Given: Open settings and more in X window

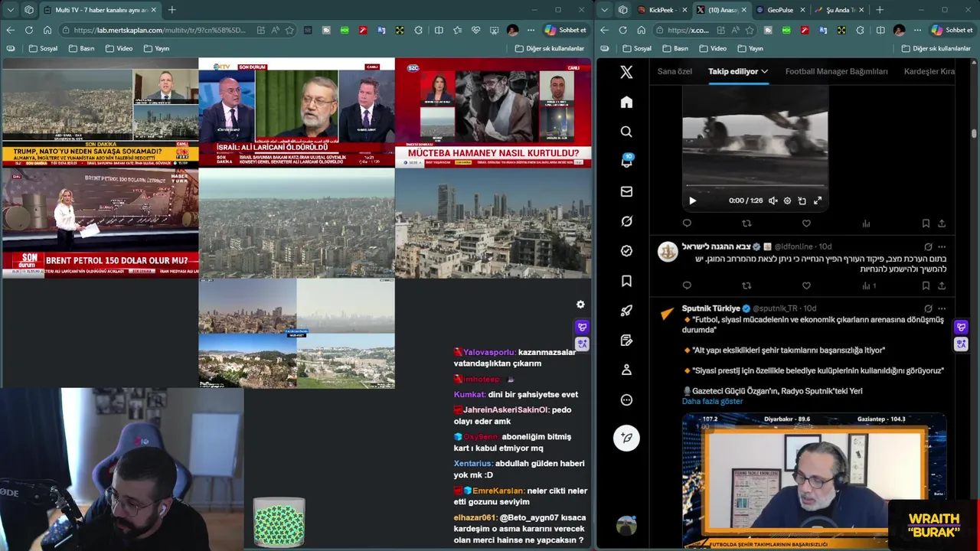Looking at the screenshot, I should tap(916, 30).
